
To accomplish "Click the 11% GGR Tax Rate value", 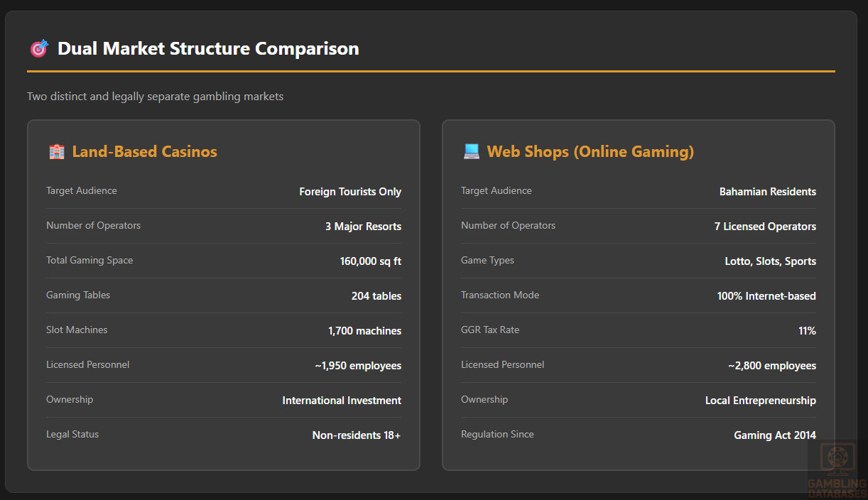I will (x=807, y=331).
